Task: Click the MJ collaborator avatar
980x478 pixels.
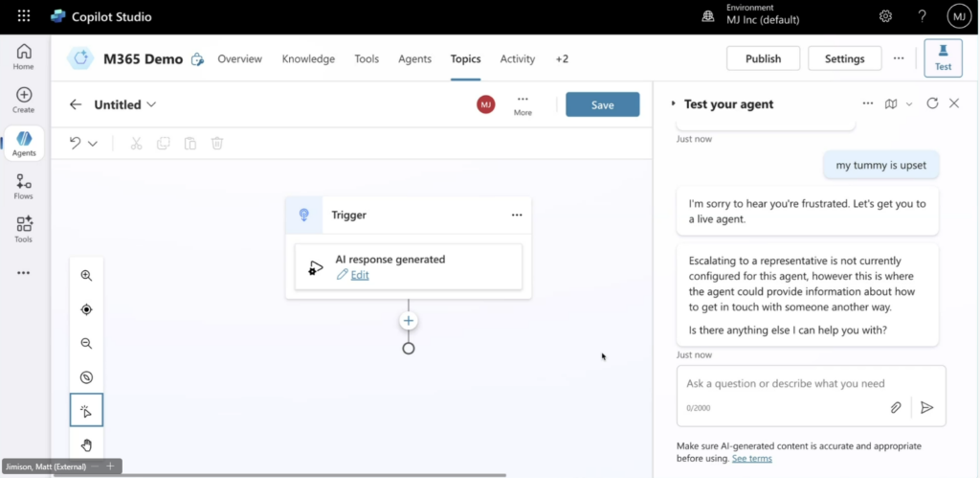Action: [x=485, y=104]
